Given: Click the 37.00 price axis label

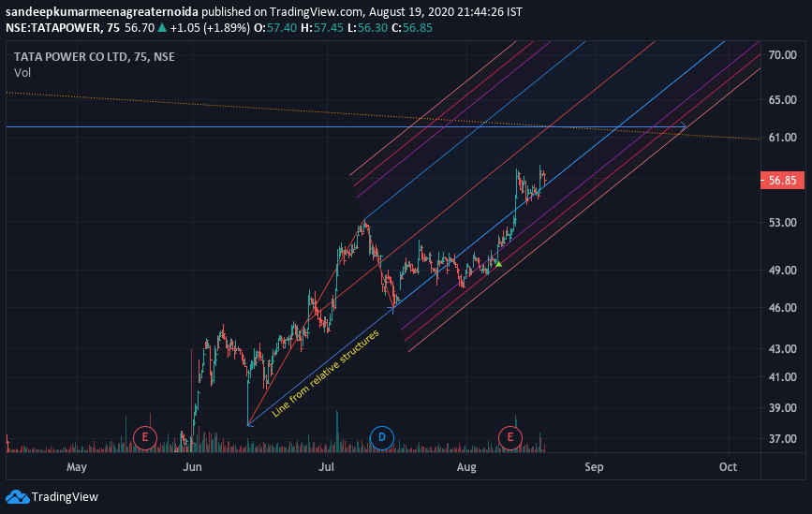Looking at the screenshot, I should [782, 439].
